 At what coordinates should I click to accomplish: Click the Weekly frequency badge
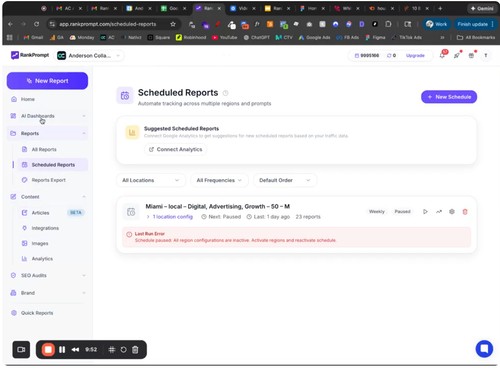[x=377, y=211]
